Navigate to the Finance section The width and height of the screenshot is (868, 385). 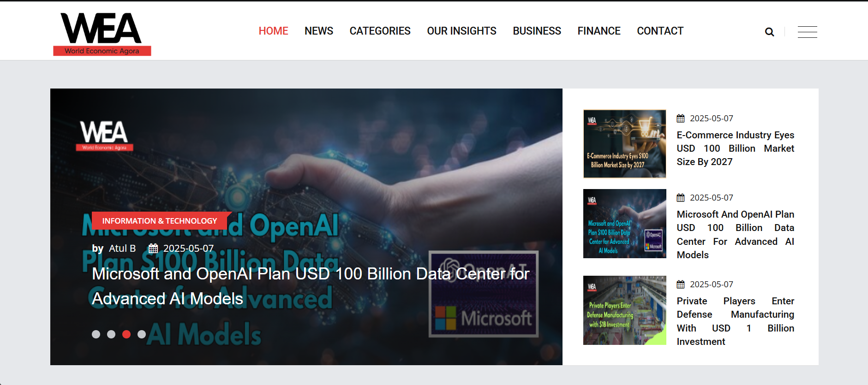click(599, 31)
